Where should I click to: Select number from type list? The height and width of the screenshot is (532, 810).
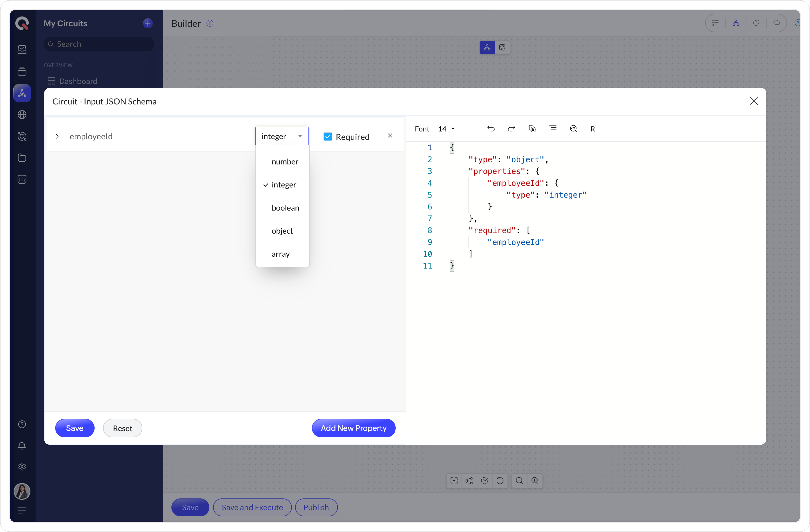point(285,162)
